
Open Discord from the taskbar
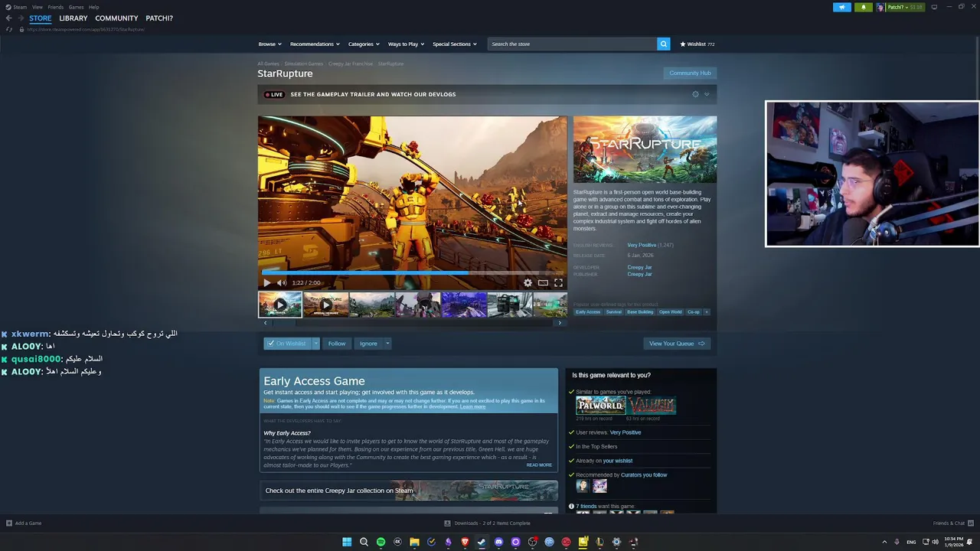coord(498,542)
